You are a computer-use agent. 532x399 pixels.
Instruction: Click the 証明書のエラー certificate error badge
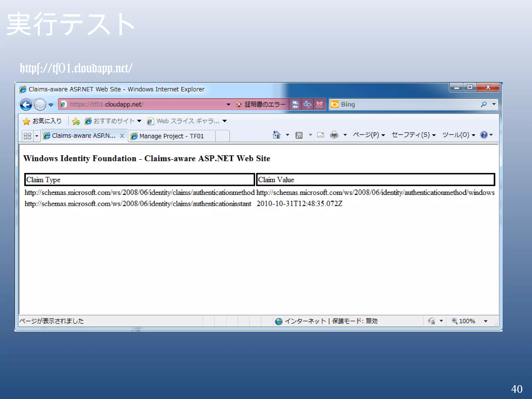[x=261, y=104]
